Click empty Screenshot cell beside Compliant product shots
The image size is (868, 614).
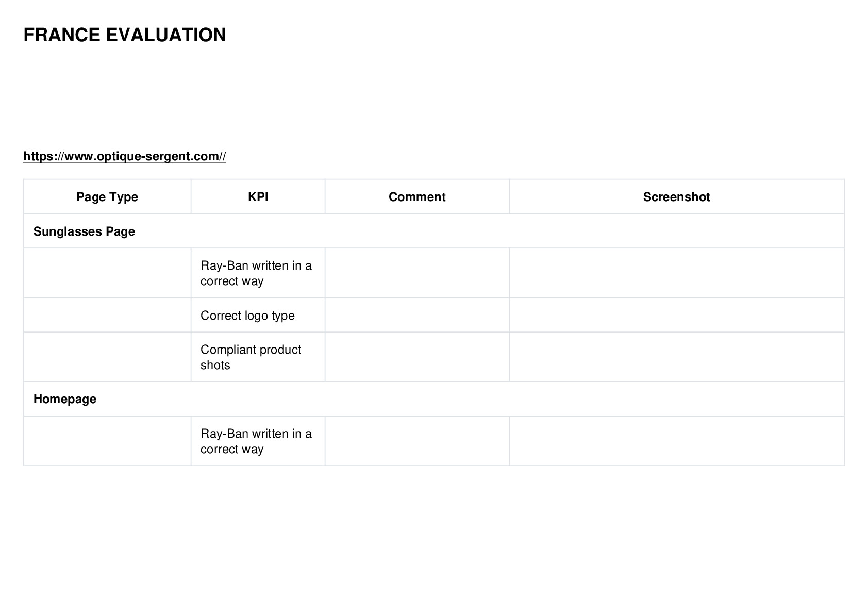pos(677,357)
